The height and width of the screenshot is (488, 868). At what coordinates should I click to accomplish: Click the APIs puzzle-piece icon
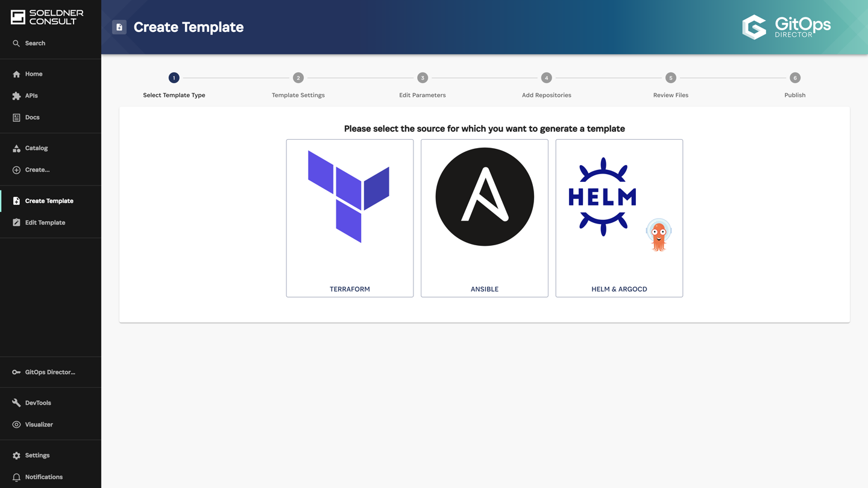[x=16, y=96]
